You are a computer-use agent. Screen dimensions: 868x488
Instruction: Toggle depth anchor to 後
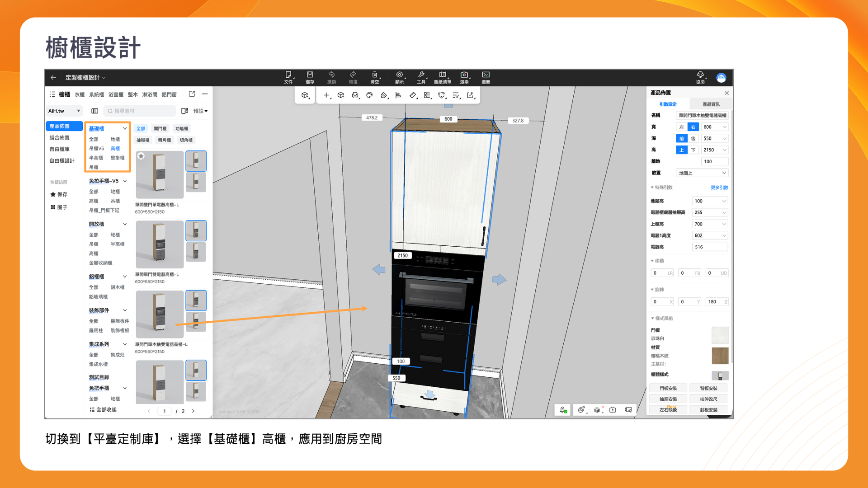tap(693, 139)
